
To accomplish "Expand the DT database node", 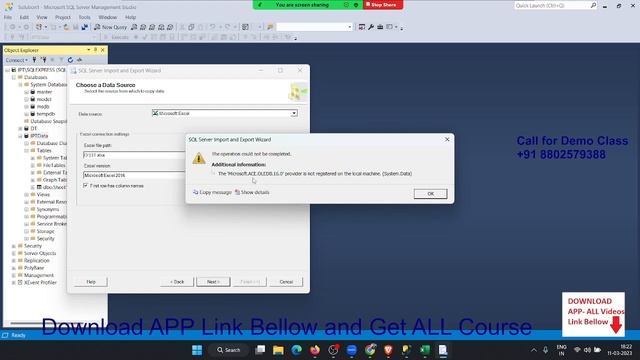I will pyautogui.click(x=20, y=129).
